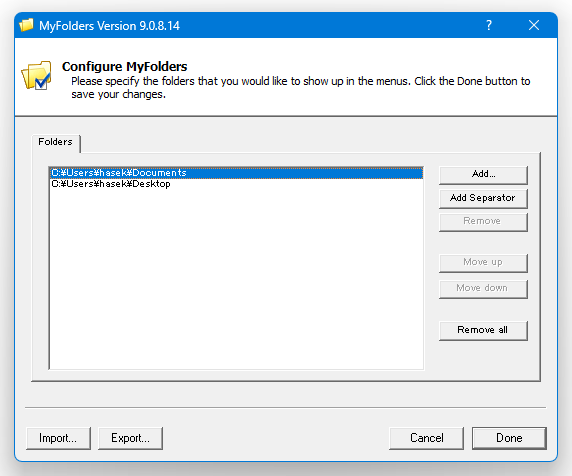
Task: Click the Remove all button
Action: coord(483,330)
